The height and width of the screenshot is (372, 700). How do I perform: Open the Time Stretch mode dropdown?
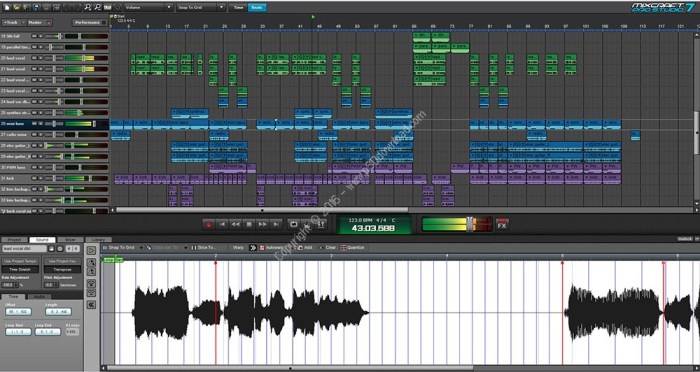tap(21, 270)
